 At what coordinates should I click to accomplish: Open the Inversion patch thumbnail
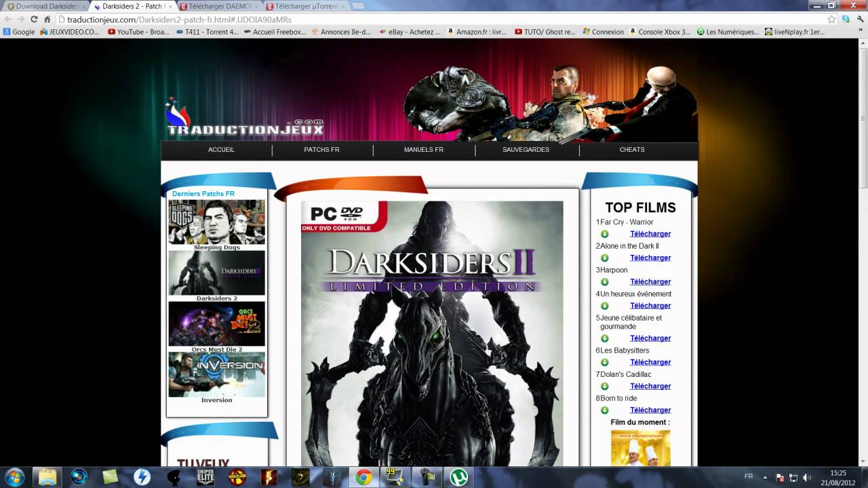click(x=217, y=374)
